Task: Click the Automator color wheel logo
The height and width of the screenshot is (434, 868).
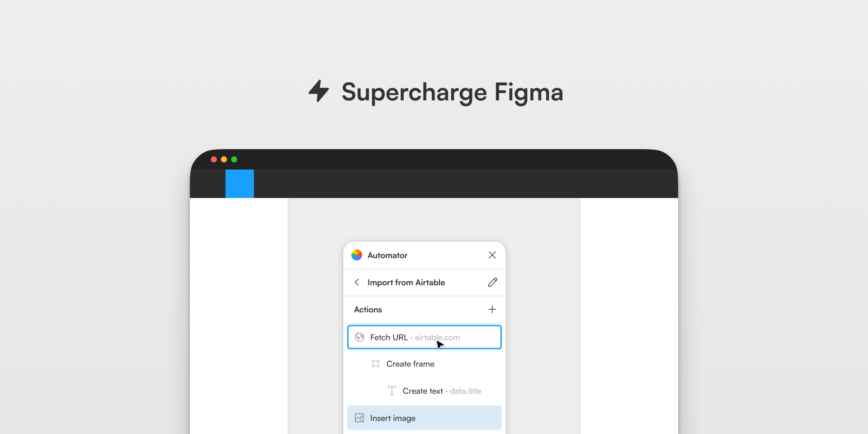Action: coord(357,255)
